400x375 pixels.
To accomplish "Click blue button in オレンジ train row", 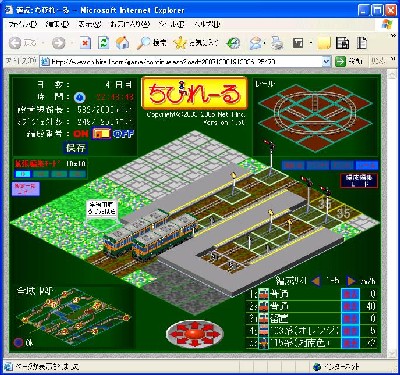I will (x=350, y=331).
